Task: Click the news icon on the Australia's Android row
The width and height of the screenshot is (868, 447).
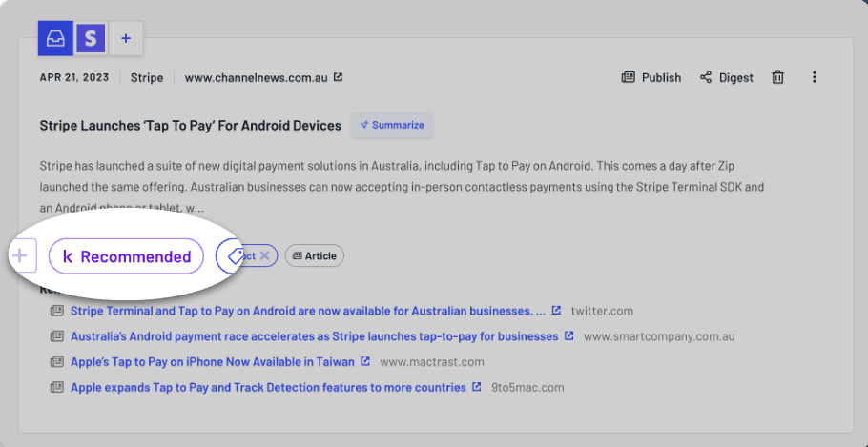Action: click(x=57, y=336)
